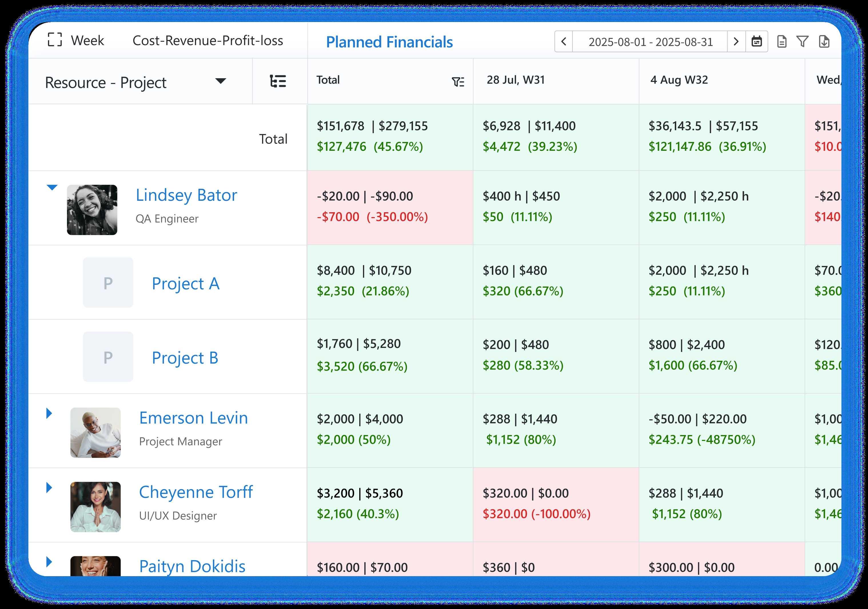Open the Project A link
The image size is (868, 609).
[185, 283]
